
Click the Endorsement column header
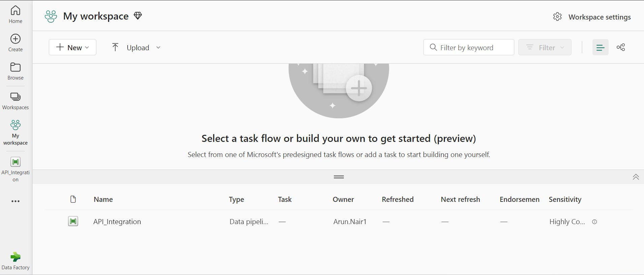(519, 199)
